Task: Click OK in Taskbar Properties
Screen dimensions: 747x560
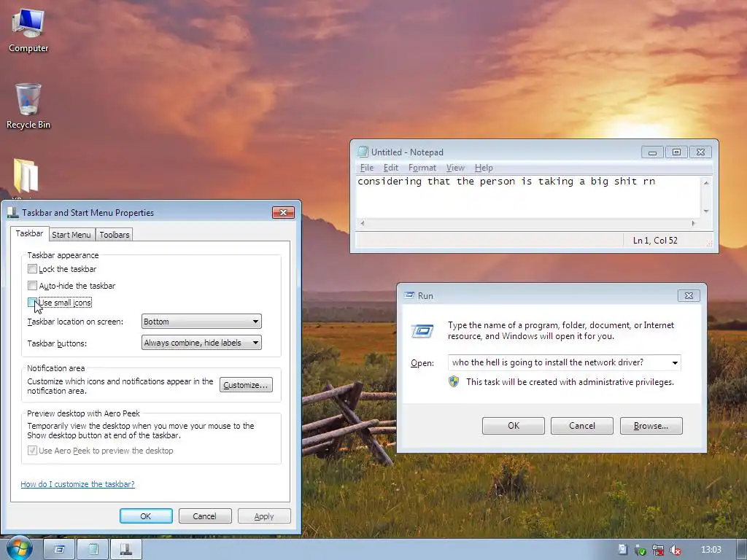Action: click(x=146, y=516)
